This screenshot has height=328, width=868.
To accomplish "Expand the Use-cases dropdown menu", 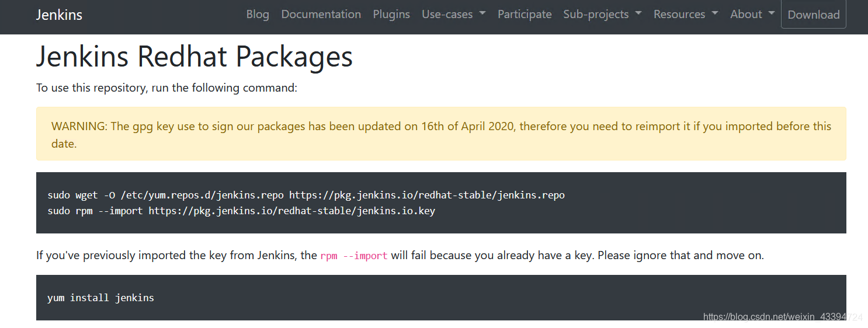I will pyautogui.click(x=454, y=15).
